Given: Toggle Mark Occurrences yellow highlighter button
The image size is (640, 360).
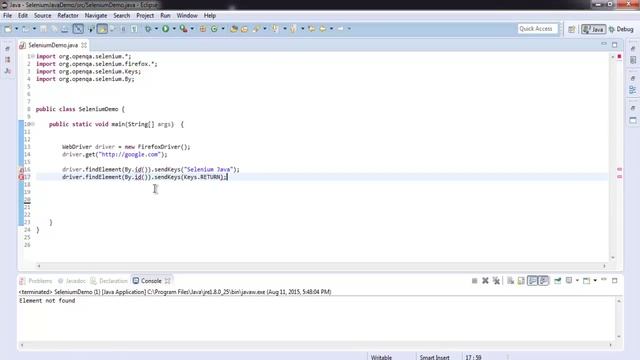Looking at the screenshot, I should (x=102, y=29).
